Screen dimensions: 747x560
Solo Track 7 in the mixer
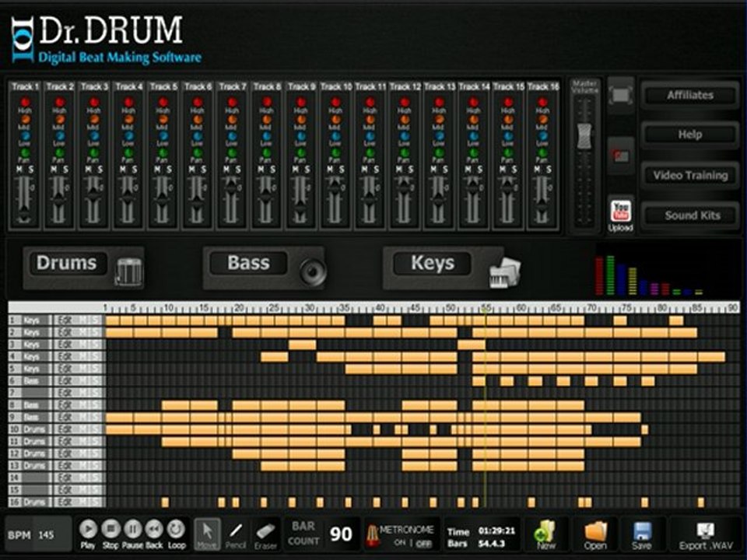coord(238,170)
